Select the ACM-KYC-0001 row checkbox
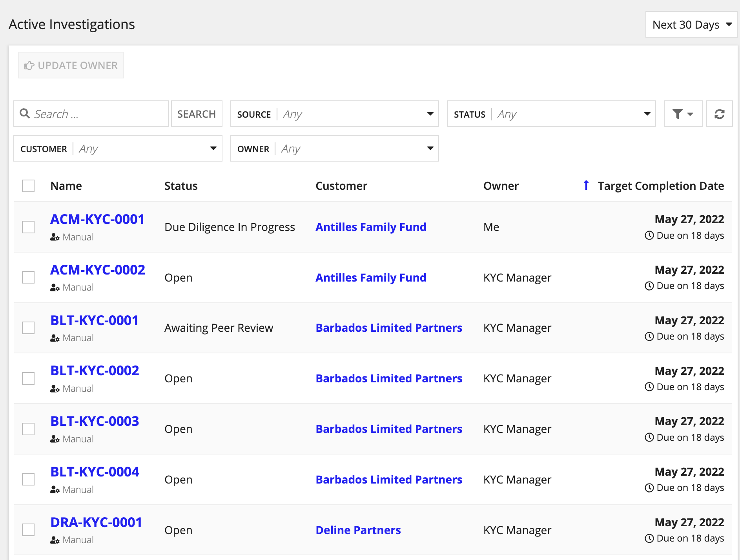This screenshot has width=740, height=560. pyautogui.click(x=28, y=227)
